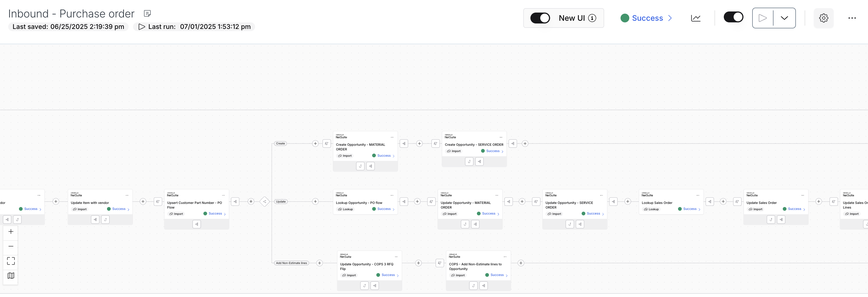Open options menu on Lookup Opportunity - PO flow
This screenshot has width=868, height=297.
click(x=392, y=195)
